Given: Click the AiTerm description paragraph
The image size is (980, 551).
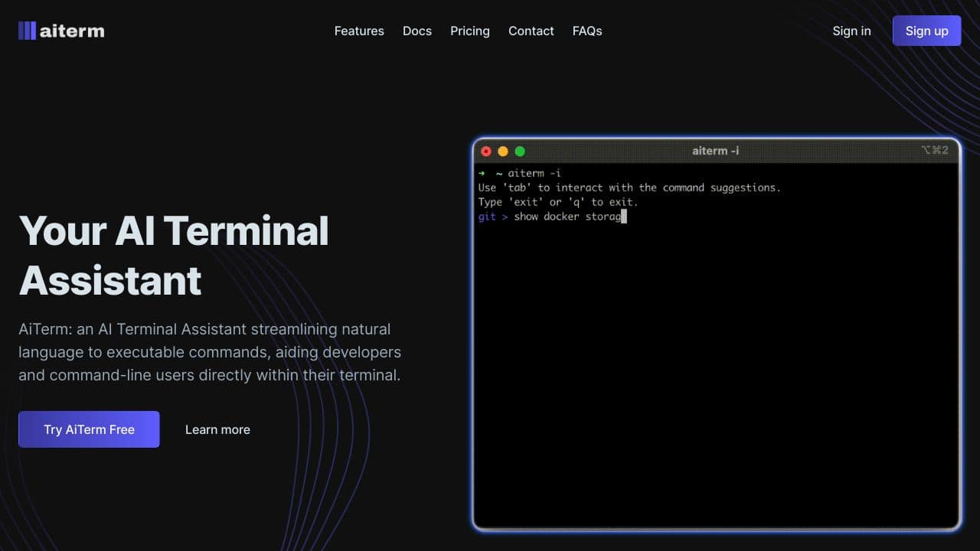Looking at the screenshot, I should click(x=210, y=352).
